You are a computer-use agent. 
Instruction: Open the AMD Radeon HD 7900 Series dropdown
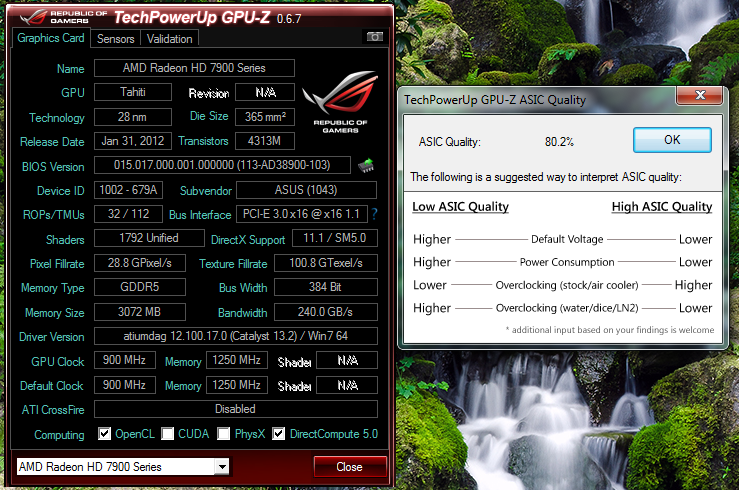tap(123, 467)
